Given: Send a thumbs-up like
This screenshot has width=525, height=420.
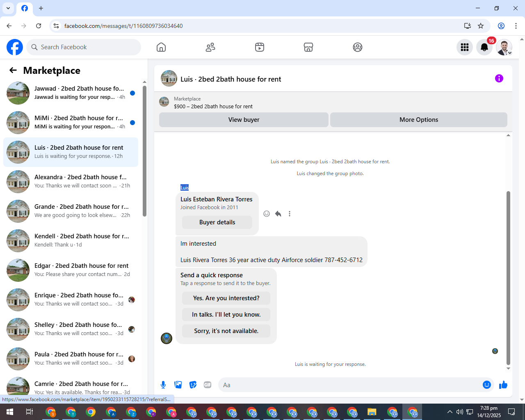Looking at the screenshot, I should point(503,385).
